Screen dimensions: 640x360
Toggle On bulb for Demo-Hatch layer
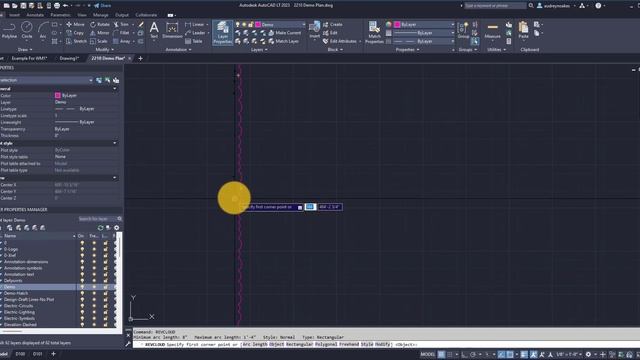point(82,293)
